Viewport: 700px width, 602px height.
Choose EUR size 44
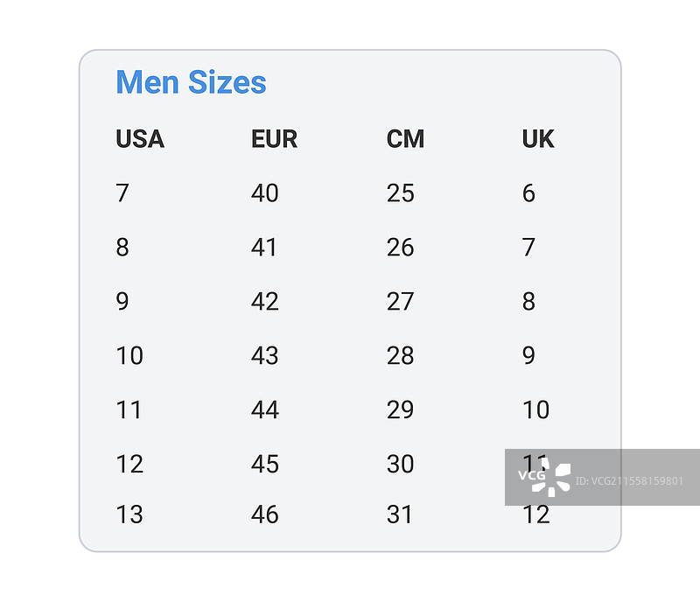(265, 410)
